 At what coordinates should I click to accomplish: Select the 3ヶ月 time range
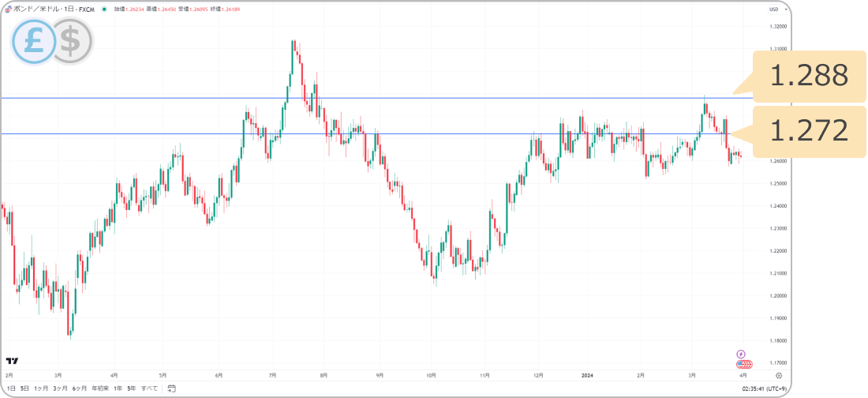pos(60,388)
